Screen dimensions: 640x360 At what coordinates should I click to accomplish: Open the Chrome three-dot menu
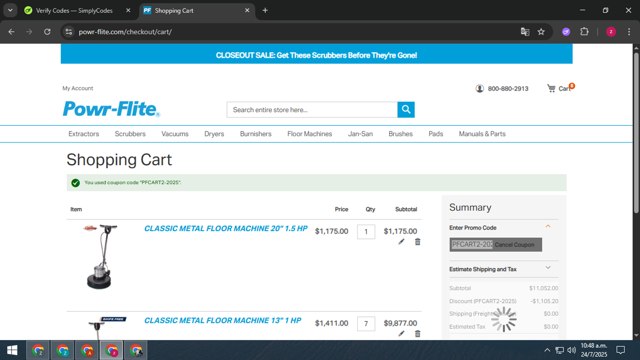point(629,32)
